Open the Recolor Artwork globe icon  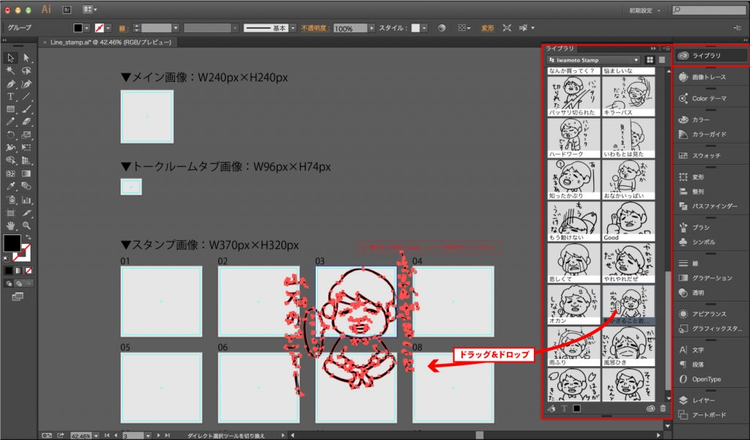[x=441, y=28]
